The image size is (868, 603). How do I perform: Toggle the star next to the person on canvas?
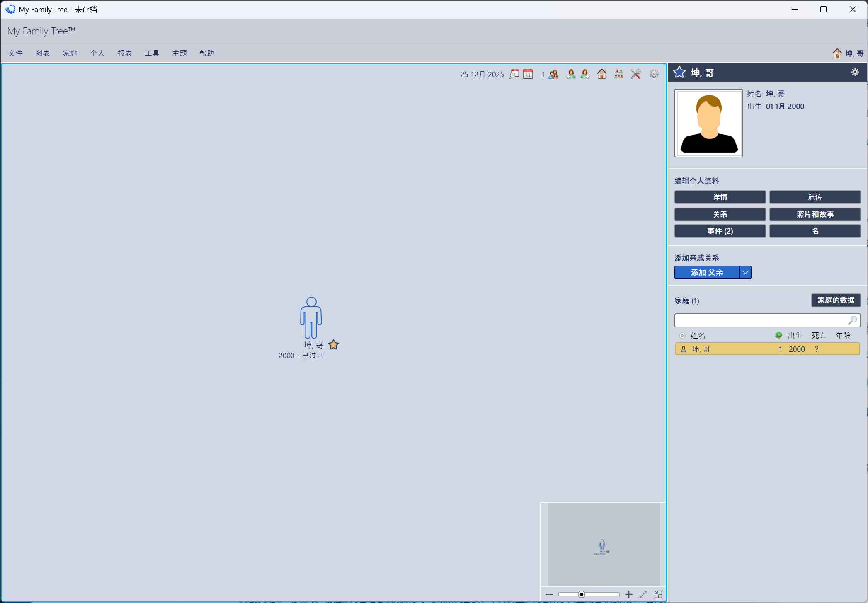pyautogui.click(x=333, y=344)
